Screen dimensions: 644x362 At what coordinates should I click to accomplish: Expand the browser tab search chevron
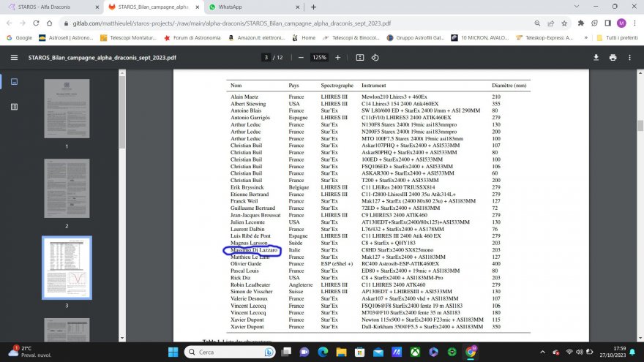(11, 7)
